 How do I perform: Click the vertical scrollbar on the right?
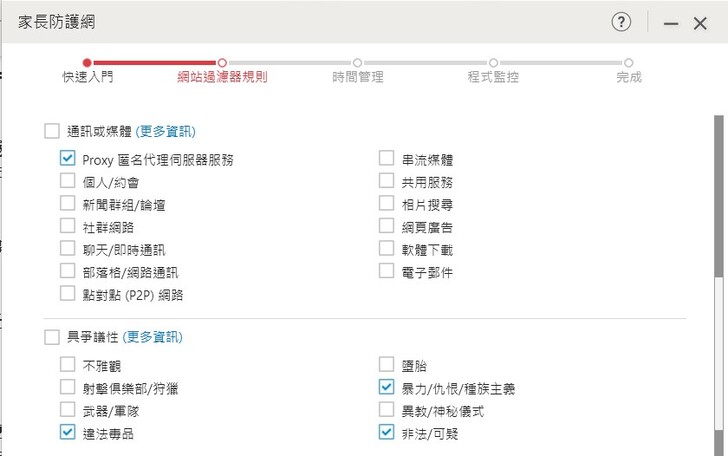tap(720, 200)
